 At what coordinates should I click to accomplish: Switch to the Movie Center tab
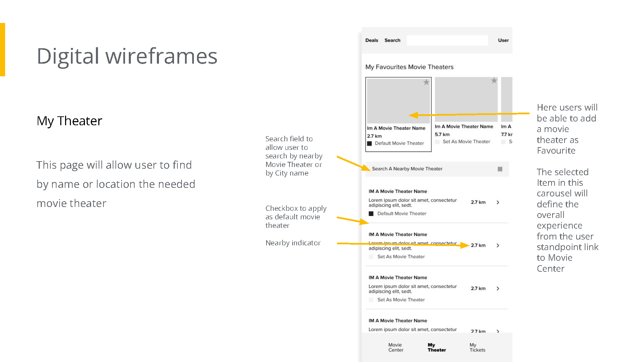[x=396, y=347]
